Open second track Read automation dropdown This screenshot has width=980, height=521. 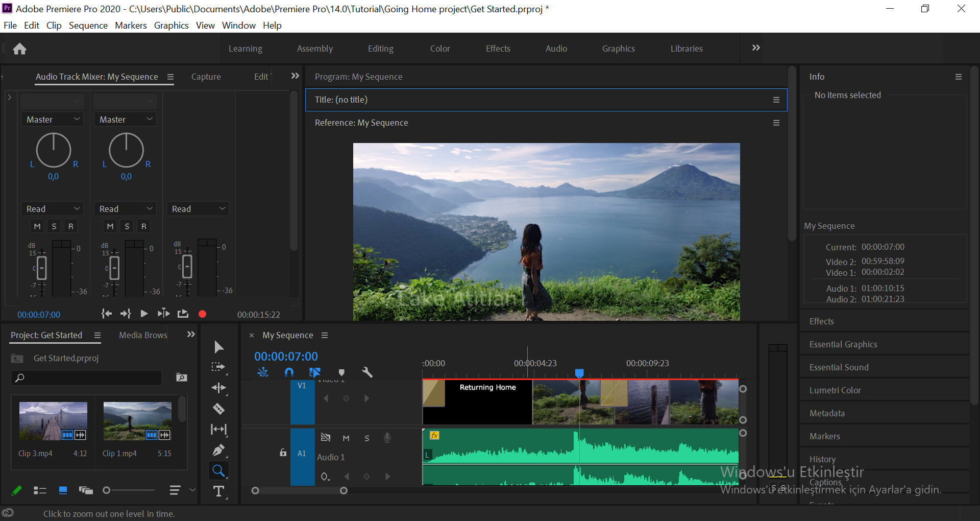(x=126, y=209)
